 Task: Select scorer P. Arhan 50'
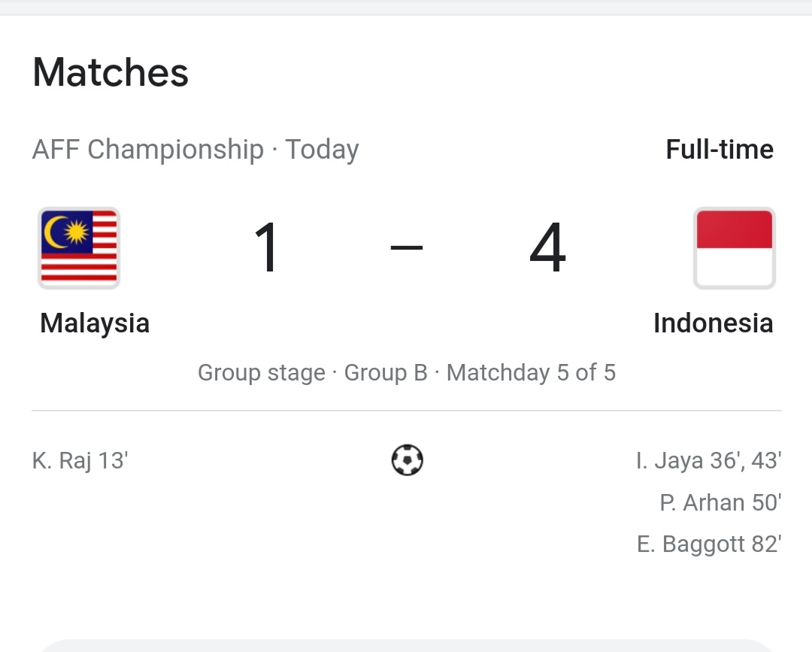pos(720,502)
